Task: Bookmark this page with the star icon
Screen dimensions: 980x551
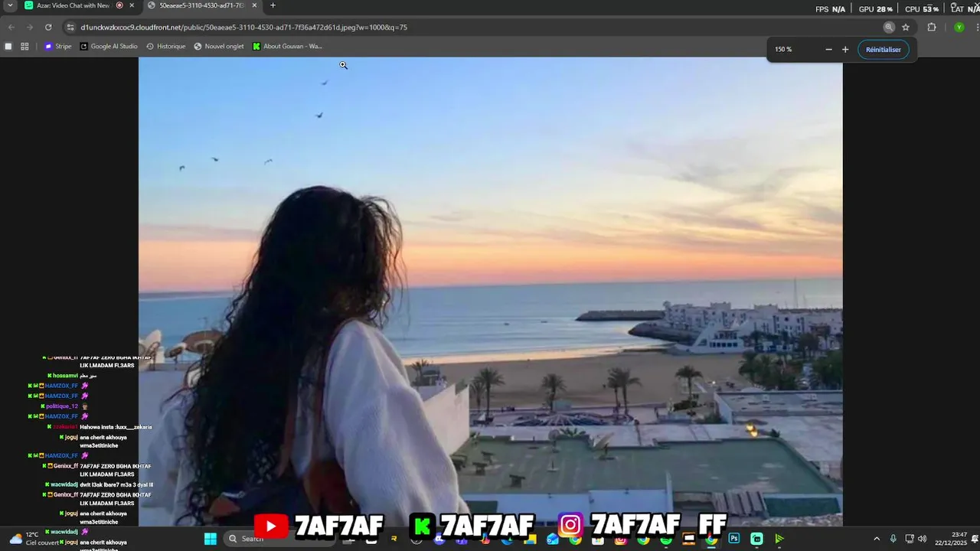Action: click(906, 28)
